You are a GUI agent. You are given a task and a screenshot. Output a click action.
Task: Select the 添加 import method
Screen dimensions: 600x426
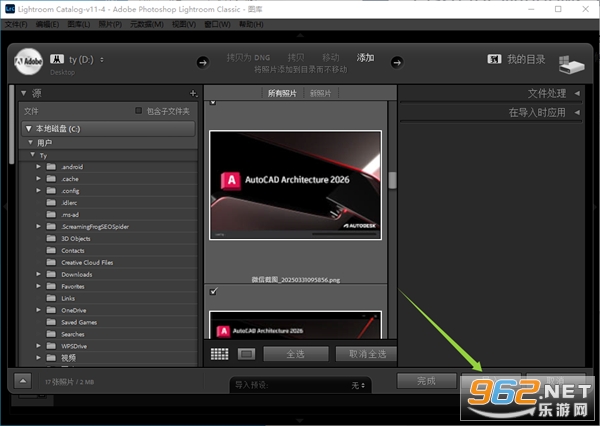(x=365, y=58)
